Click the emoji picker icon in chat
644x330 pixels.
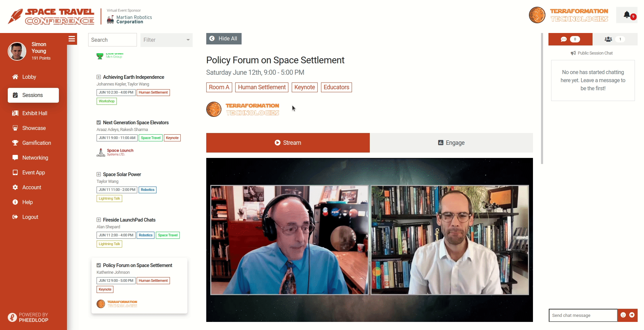(x=623, y=315)
